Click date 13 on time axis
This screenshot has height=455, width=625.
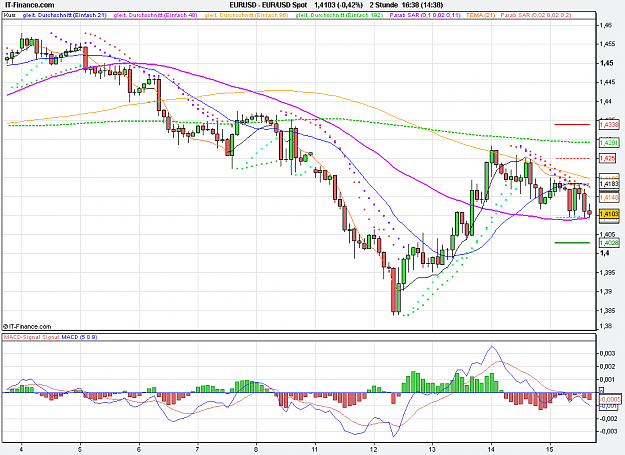(x=432, y=449)
